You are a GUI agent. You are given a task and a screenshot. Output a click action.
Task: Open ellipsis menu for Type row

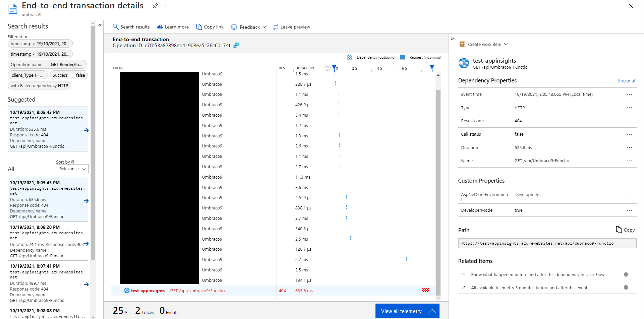[x=629, y=108]
